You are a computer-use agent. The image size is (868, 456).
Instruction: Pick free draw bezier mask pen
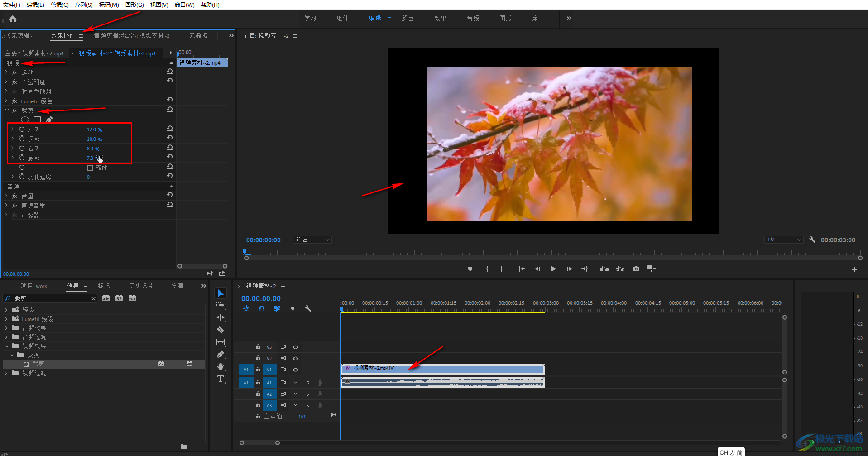(x=49, y=120)
